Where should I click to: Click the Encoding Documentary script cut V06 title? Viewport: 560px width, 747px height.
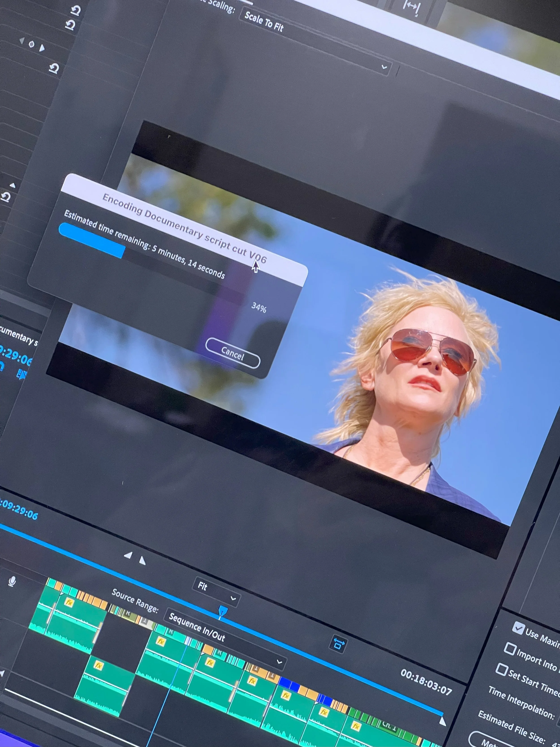[184, 229]
